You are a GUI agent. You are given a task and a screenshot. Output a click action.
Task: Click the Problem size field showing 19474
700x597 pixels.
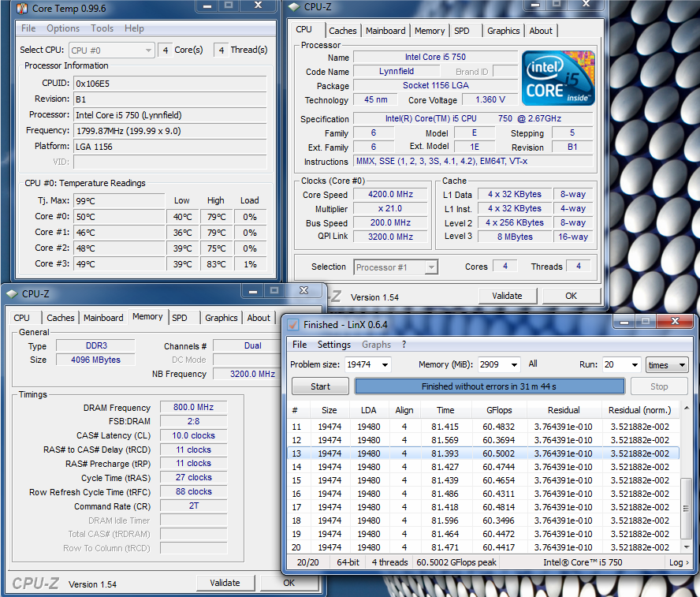click(x=363, y=365)
